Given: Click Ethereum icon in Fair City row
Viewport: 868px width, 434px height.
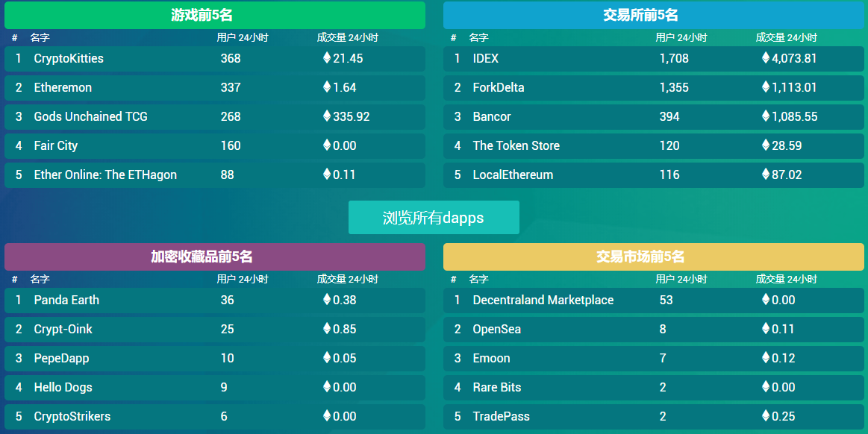Looking at the screenshot, I should click(x=327, y=145).
